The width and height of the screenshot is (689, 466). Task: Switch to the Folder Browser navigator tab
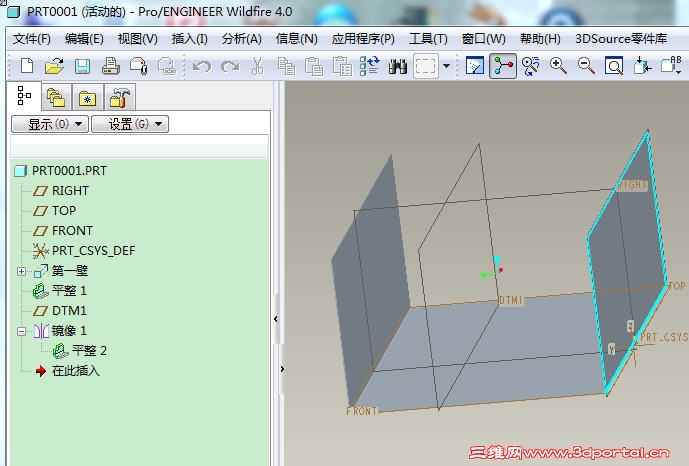coord(56,97)
